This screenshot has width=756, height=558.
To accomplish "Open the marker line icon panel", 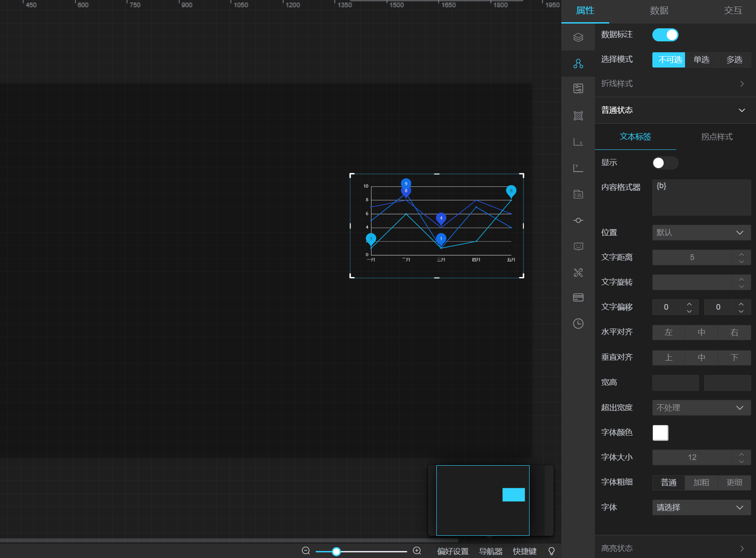I will tap(578, 220).
